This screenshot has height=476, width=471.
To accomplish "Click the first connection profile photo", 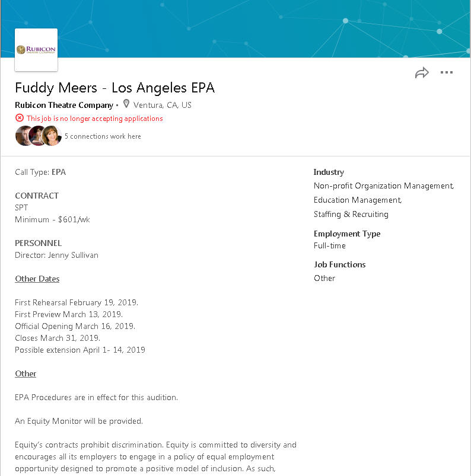I will tap(23, 136).
